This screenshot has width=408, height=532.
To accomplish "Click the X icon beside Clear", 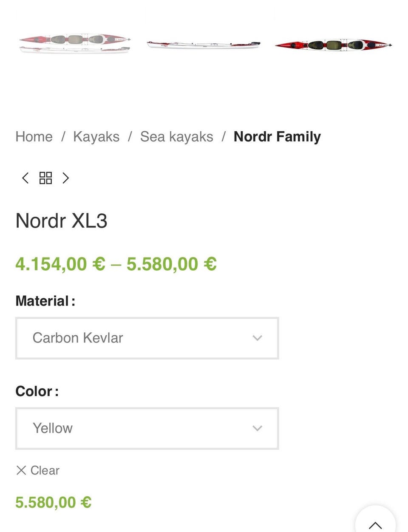I will (21, 470).
